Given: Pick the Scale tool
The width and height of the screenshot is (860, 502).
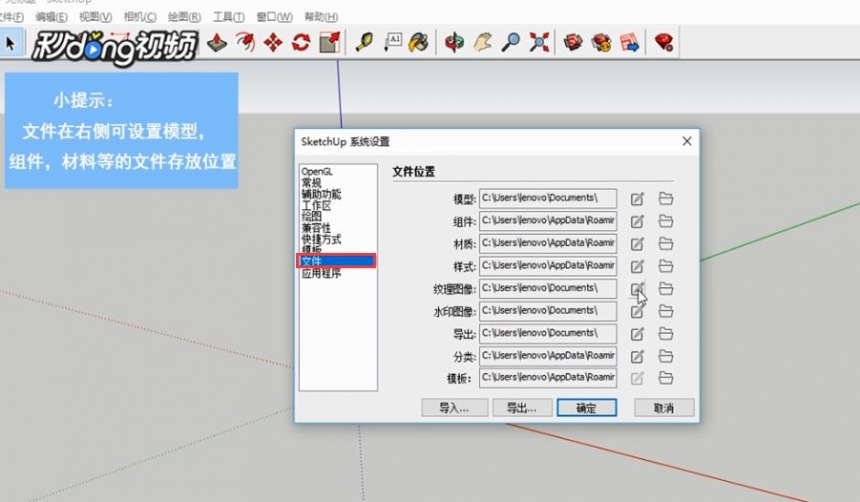Looking at the screenshot, I should tap(330, 42).
